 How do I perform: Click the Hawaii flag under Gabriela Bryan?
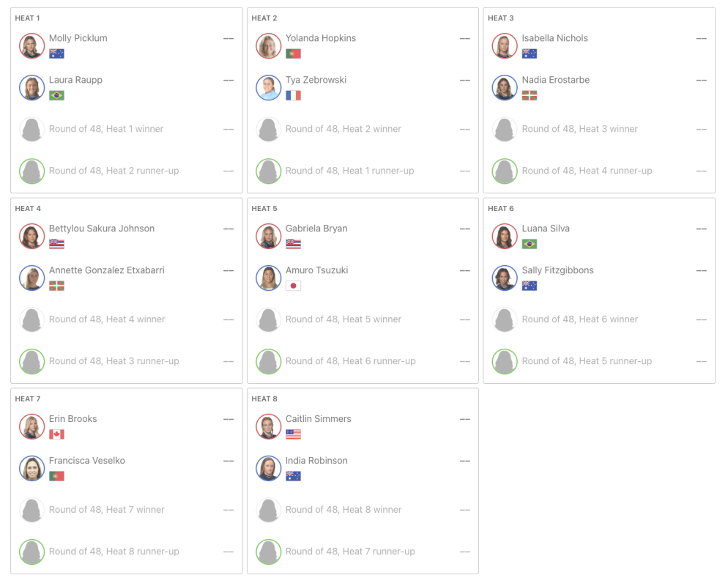(293, 244)
